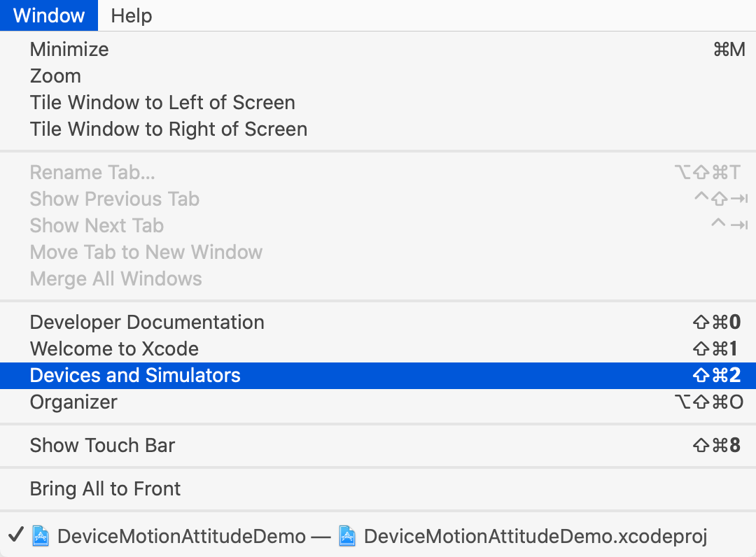The width and height of the screenshot is (756, 557).
Task: Click the Rename Tab… item
Action: click(x=378, y=172)
